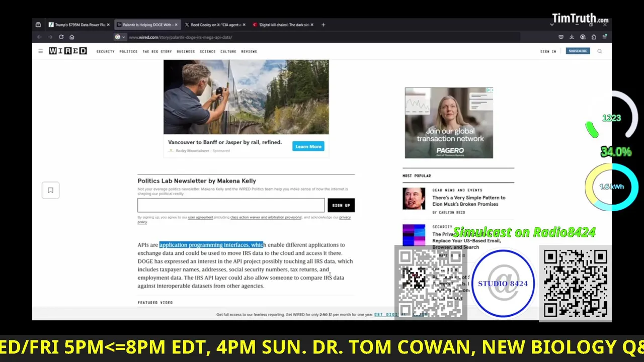Open the newsletter privacy policy link

[345, 217]
